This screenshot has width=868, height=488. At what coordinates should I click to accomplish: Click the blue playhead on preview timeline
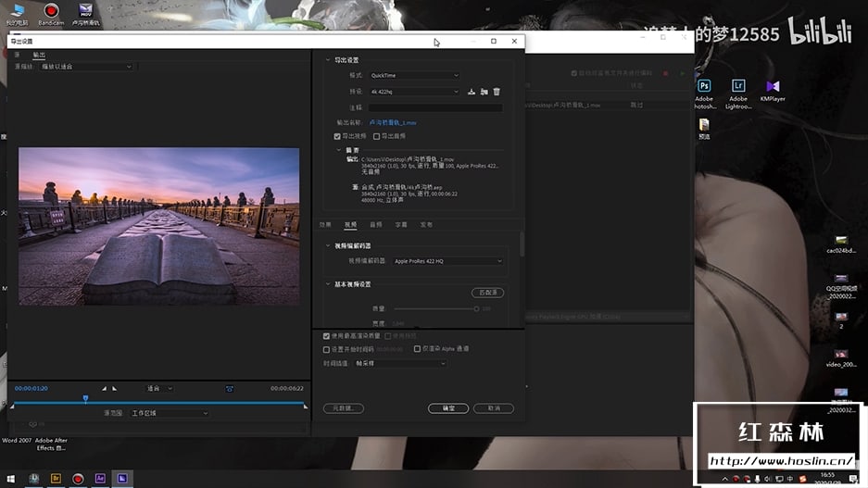(86, 398)
